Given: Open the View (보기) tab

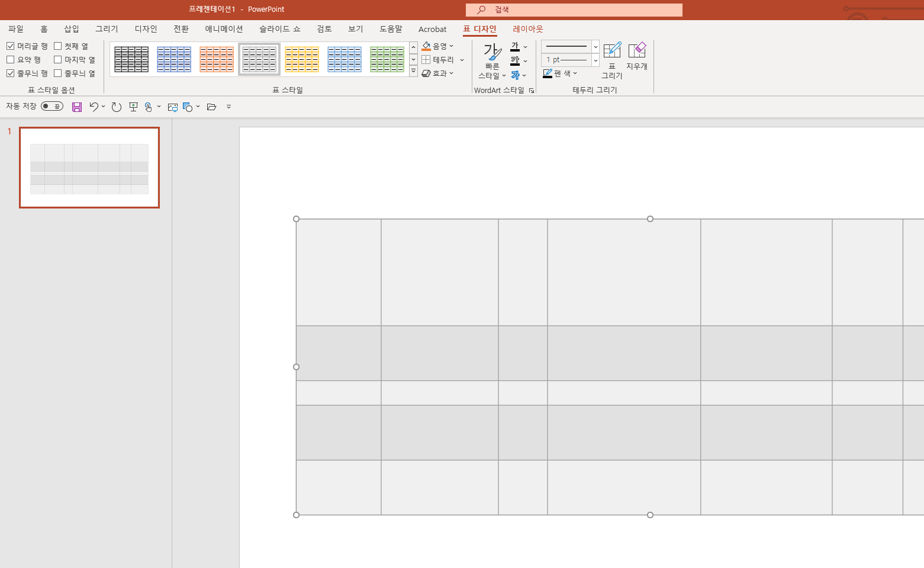Looking at the screenshot, I should tap(356, 29).
